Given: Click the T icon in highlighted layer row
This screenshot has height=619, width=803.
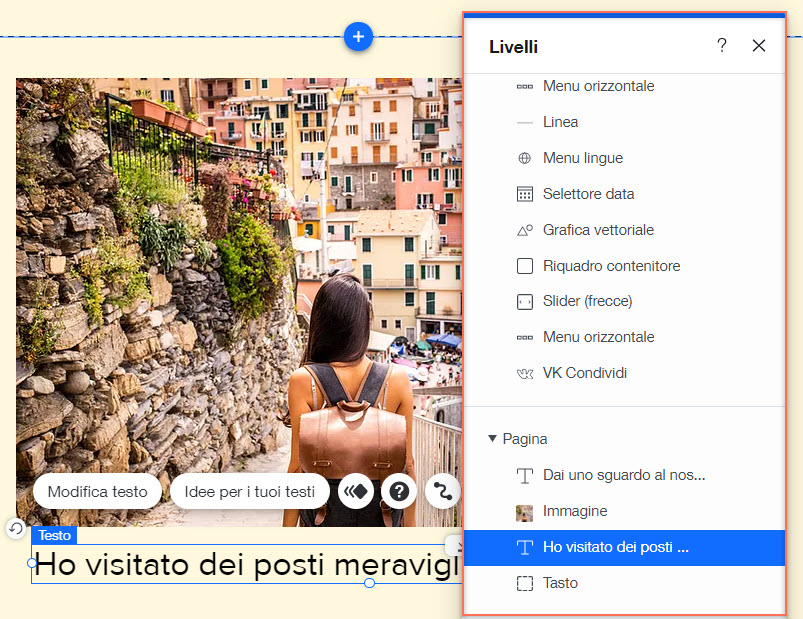Looking at the screenshot, I should coord(524,547).
